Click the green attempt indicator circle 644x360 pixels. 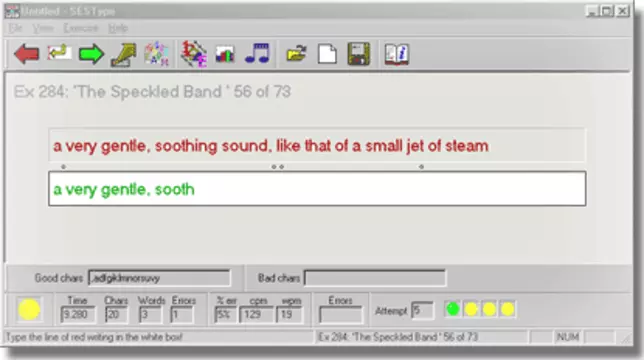tap(453, 309)
